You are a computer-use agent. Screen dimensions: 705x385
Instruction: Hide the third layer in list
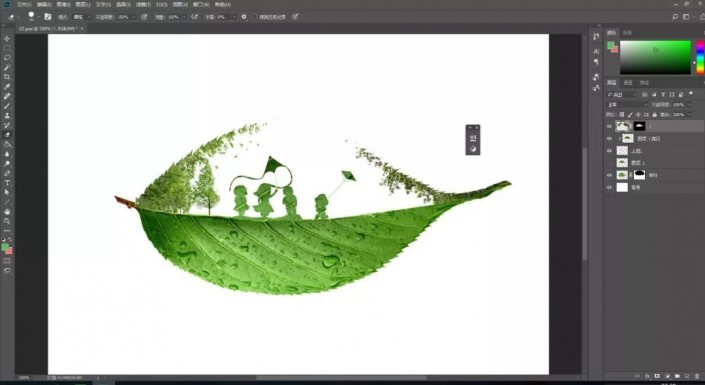[610, 151]
